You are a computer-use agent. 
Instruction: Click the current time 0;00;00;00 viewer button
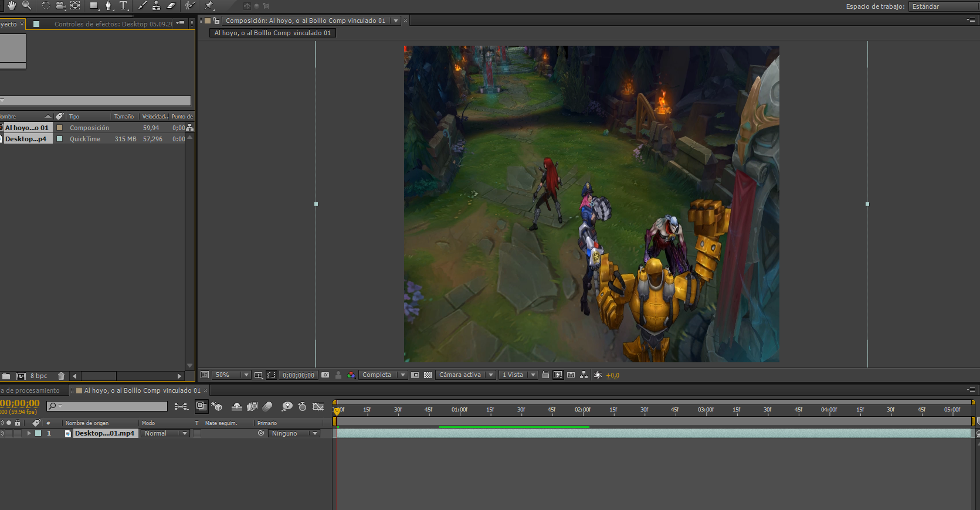(299, 375)
